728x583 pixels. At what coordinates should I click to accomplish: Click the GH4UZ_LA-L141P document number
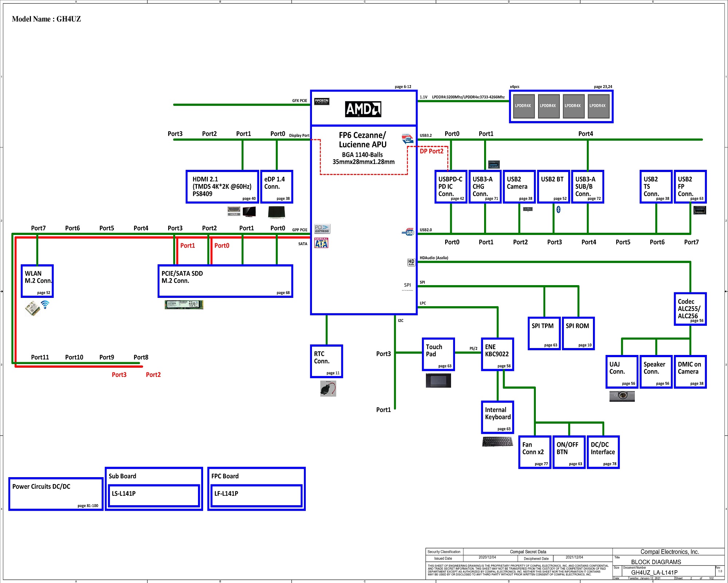coord(654,572)
